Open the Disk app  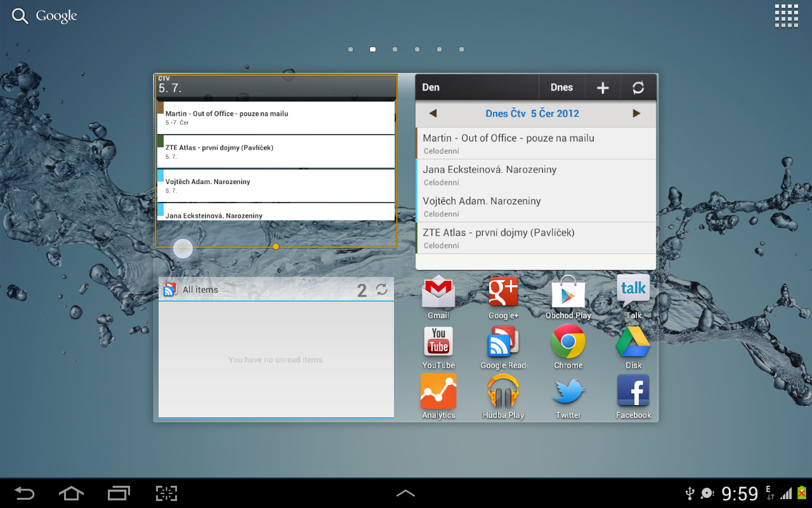[632, 342]
